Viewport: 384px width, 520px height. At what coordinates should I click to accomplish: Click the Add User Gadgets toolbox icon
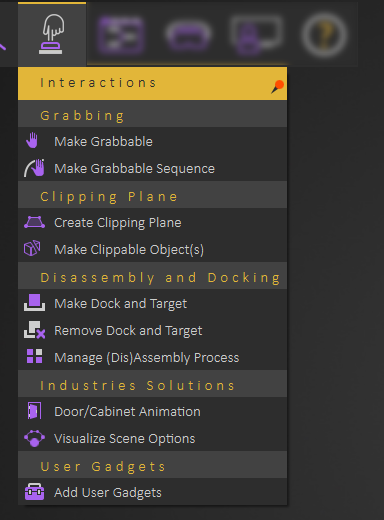point(34,492)
